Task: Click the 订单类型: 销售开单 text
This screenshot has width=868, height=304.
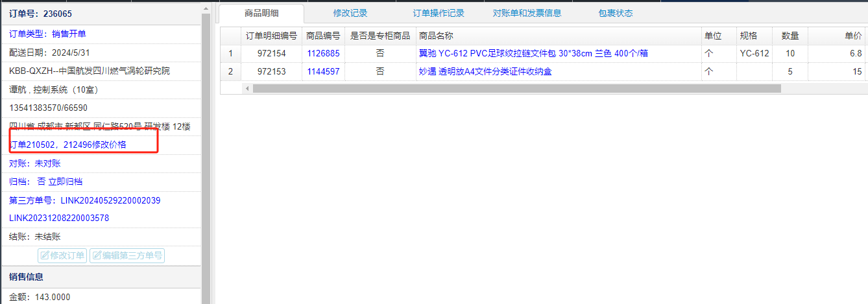Action: (x=47, y=34)
